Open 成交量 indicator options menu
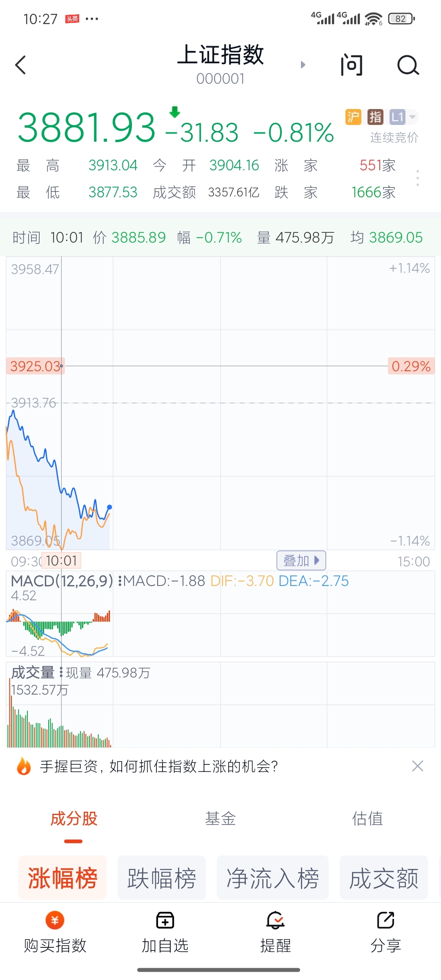 [61, 673]
